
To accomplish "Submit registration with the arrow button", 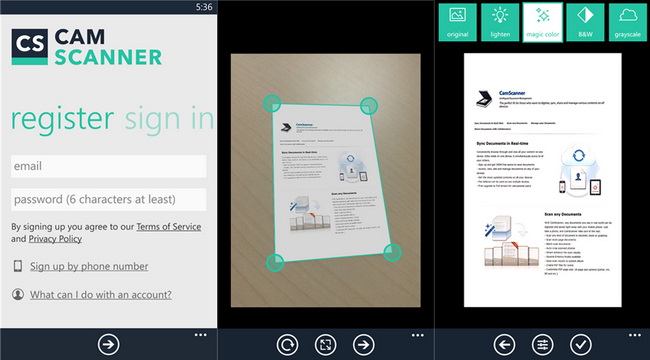I will click(109, 345).
